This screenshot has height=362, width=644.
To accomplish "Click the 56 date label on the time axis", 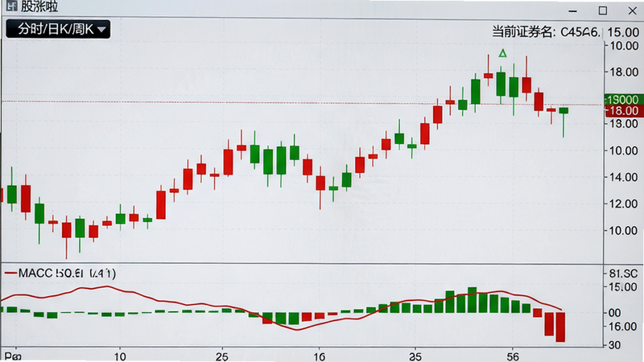I will tap(513, 356).
